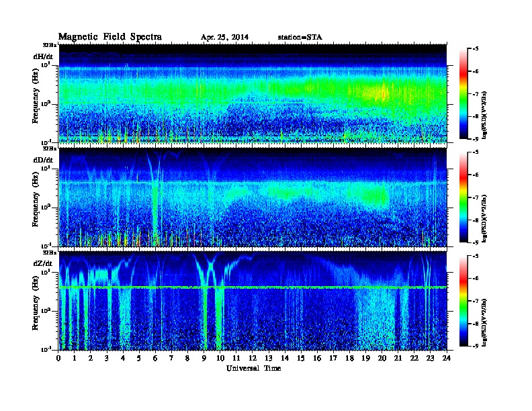Click the 10^0 frequency tick of dZ/dt panel
Screen dimensions: 532x411
(x=46, y=310)
